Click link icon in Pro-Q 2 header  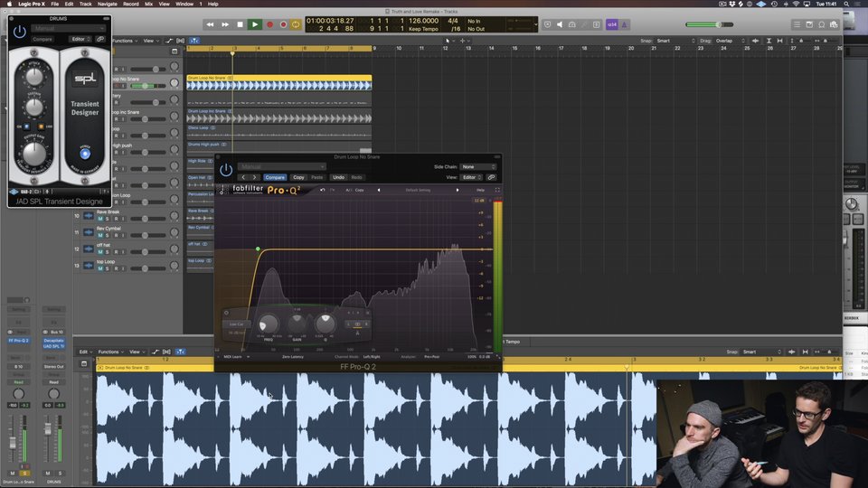point(491,178)
